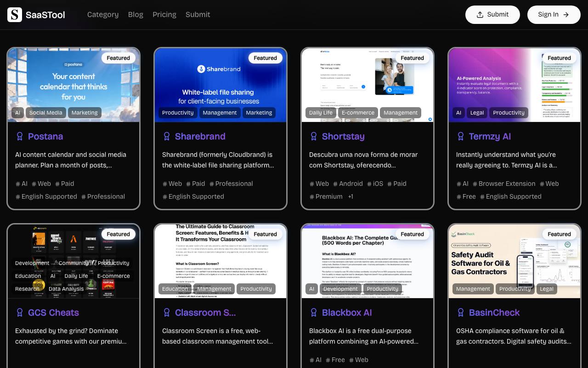The width and height of the screenshot is (588, 368).
Task: Click the award icon beside Termzy AI
Action: [x=461, y=136]
